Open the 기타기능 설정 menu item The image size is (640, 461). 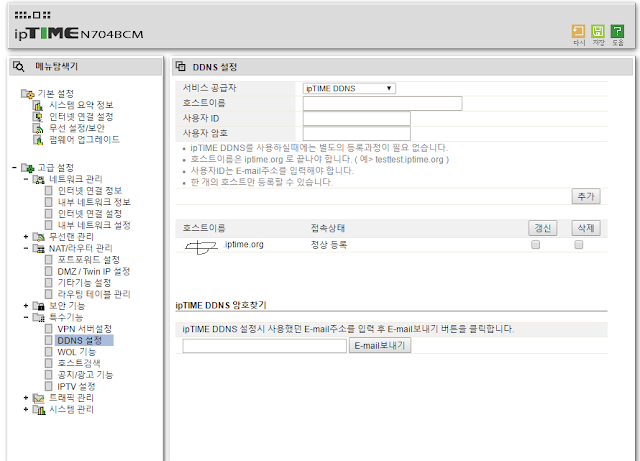point(84,283)
